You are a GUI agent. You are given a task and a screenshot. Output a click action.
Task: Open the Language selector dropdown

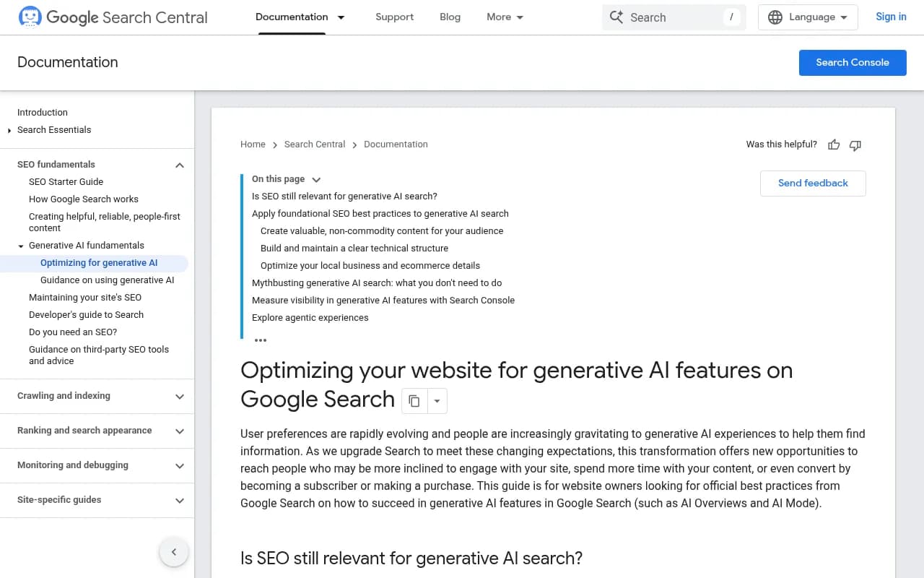pos(808,17)
